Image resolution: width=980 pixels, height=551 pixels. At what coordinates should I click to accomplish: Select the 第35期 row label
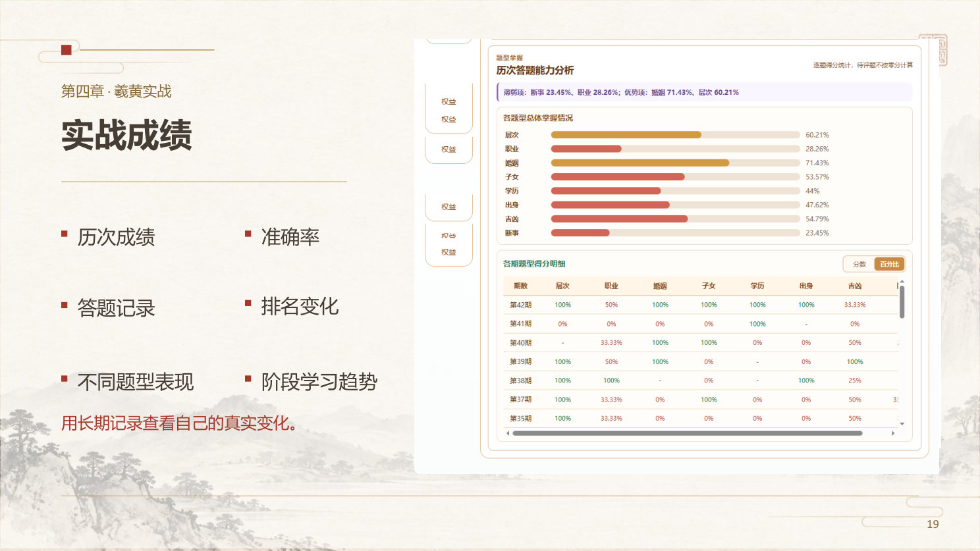(520, 419)
